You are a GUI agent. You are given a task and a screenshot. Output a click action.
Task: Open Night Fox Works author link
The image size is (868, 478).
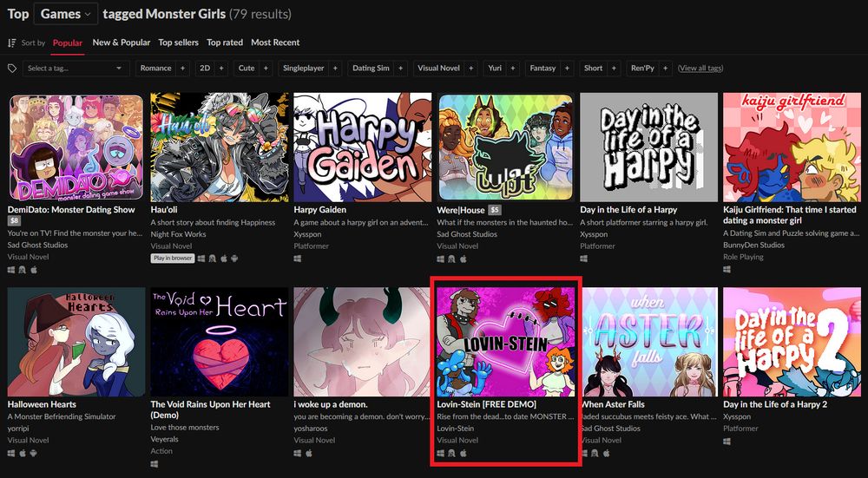(x=178, y=234)
